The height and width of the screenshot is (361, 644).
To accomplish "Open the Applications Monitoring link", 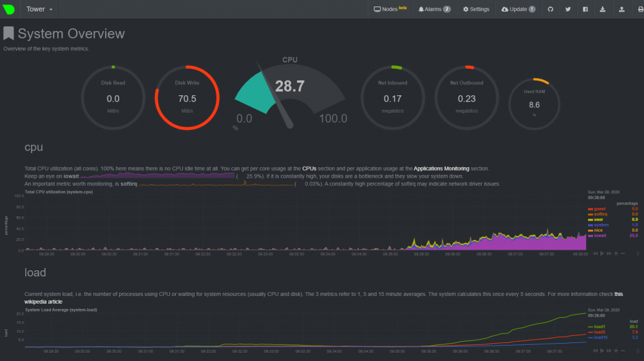I will pyautogui.click(x=441, y=169).
